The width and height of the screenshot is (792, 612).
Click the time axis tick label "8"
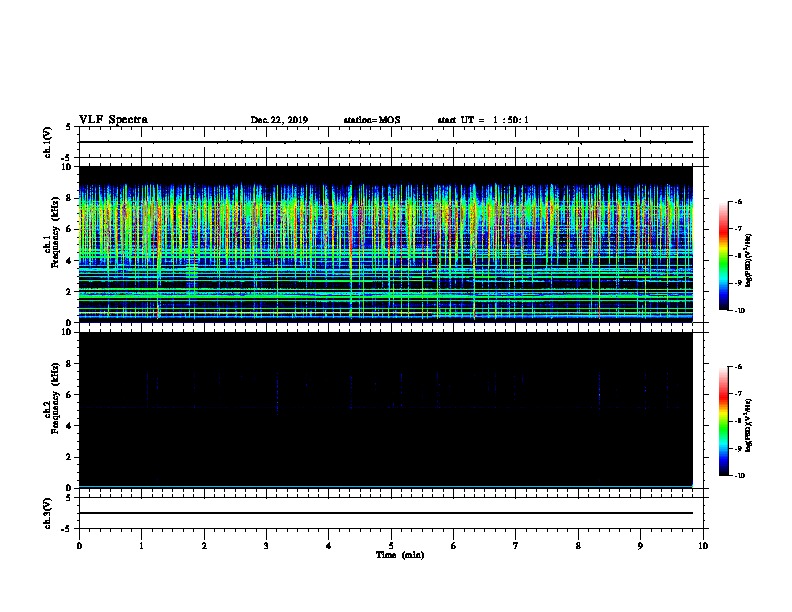pyautogui.click(x=578, y=546)
